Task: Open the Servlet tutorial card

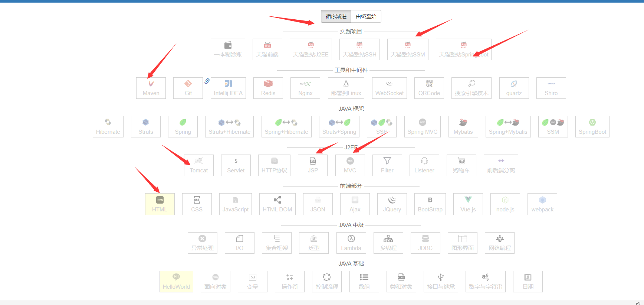Action: pyautogui.click(x=236, y=165)
